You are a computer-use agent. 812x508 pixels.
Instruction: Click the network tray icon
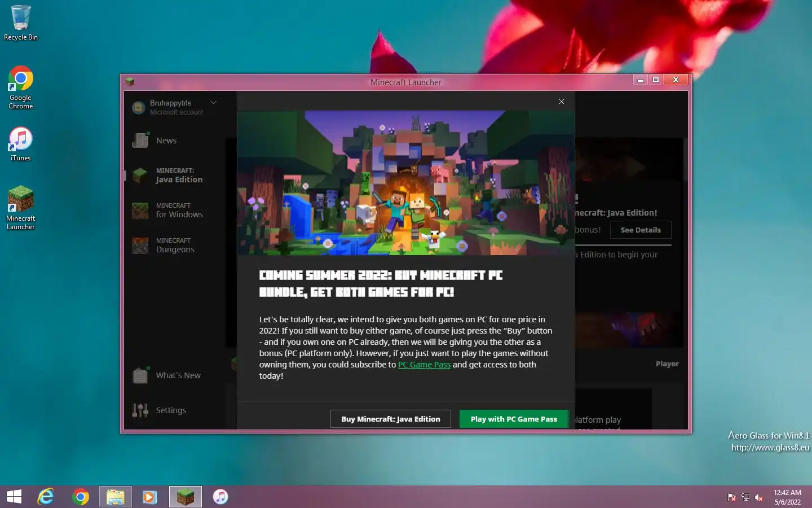(x=745, y=497)
